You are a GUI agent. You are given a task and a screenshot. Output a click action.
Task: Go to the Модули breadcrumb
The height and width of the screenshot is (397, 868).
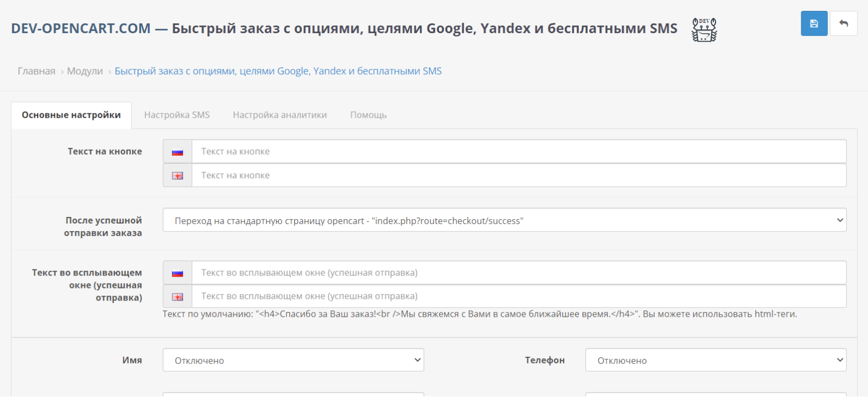[x=85, y=71]
